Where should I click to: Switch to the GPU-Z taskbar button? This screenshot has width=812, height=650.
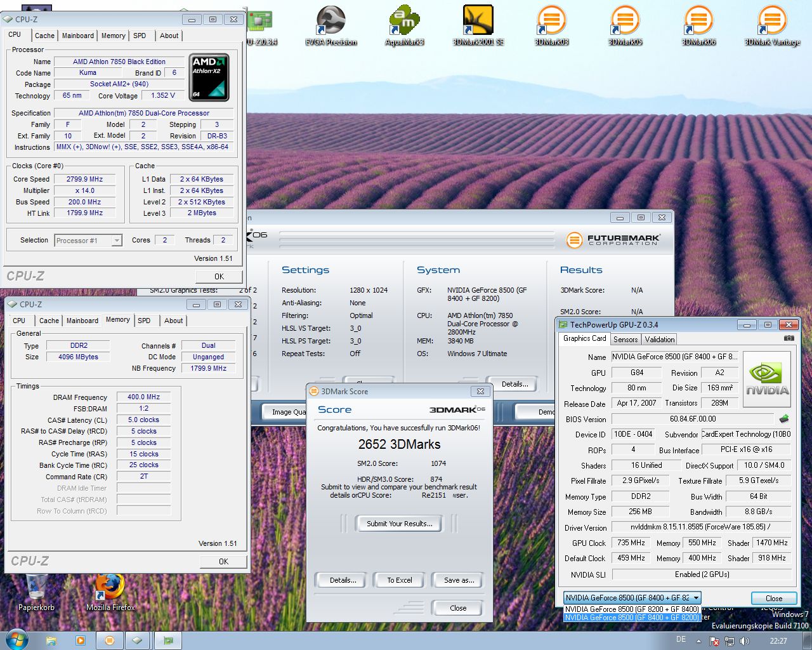tap(168, 640)
